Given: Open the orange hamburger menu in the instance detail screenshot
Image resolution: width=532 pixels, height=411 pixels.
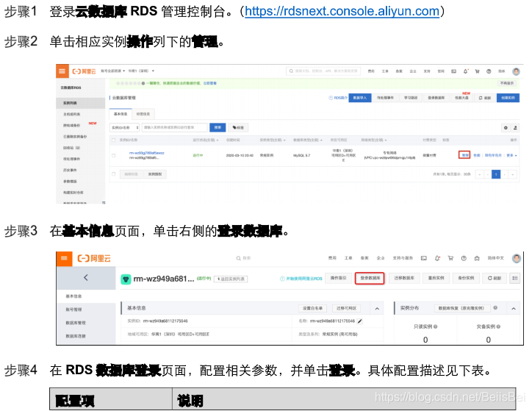Looking at the screenshot, I should tap(64, 259).
